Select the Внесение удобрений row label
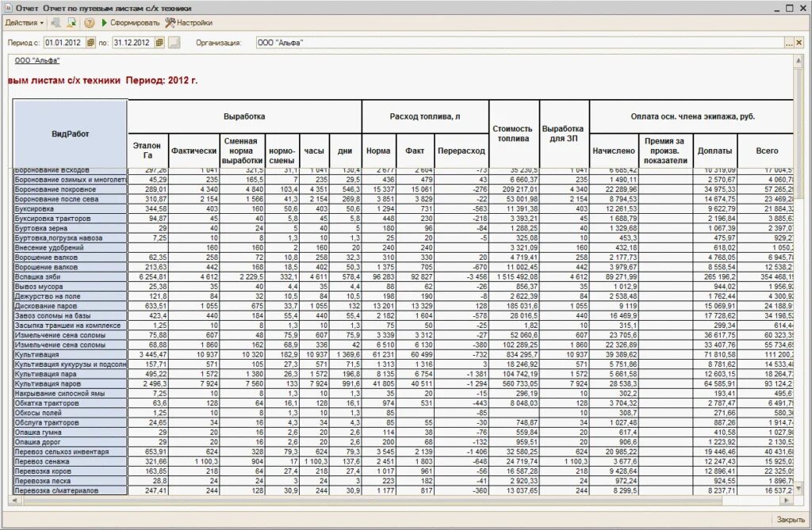The width and height of the screenshot is (812, 530). (70, 247)
